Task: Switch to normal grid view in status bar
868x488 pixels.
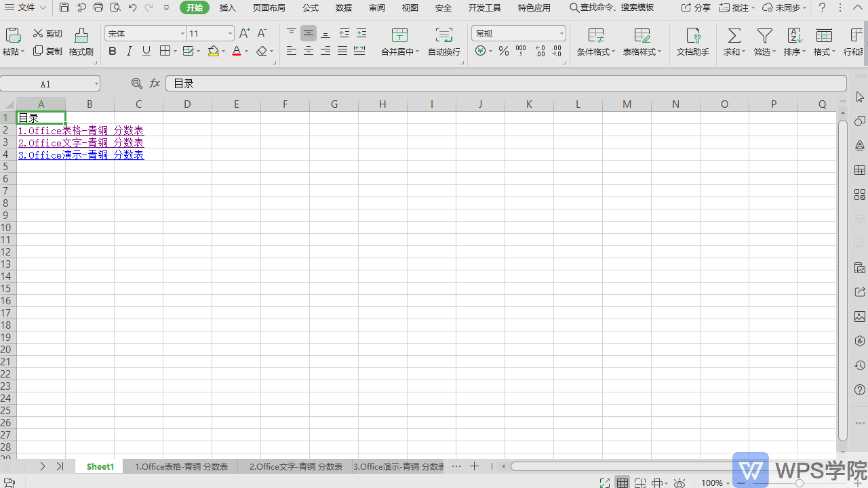Action: (623, 483)
